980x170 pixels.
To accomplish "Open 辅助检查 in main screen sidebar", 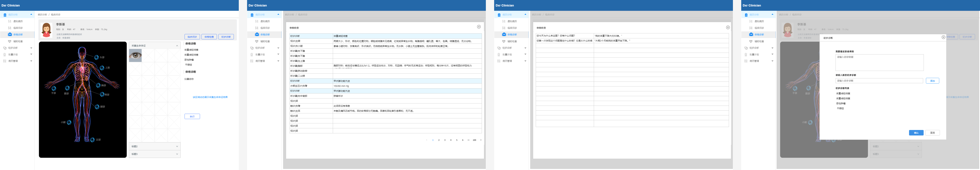I will pyautogui.click(x=18, y=41).
